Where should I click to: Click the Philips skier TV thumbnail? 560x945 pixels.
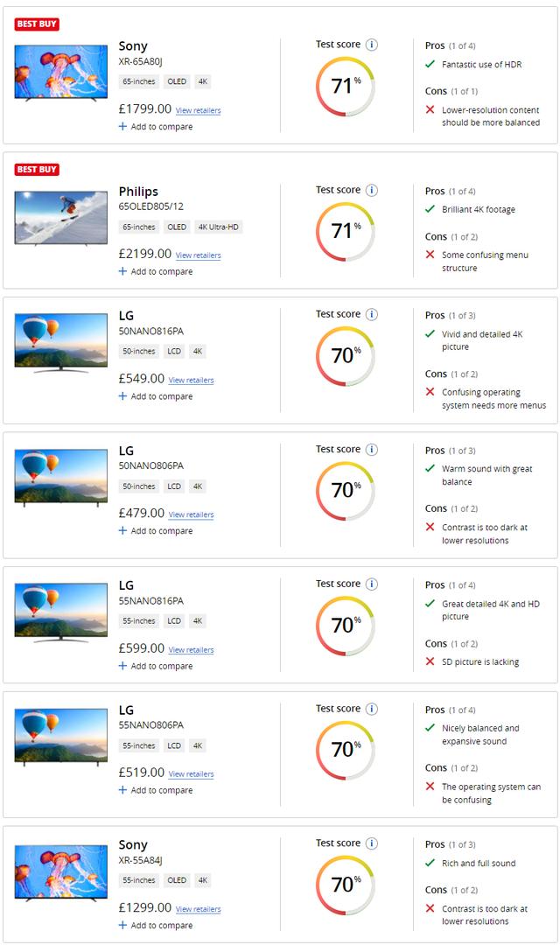click(x=61, y=218)
